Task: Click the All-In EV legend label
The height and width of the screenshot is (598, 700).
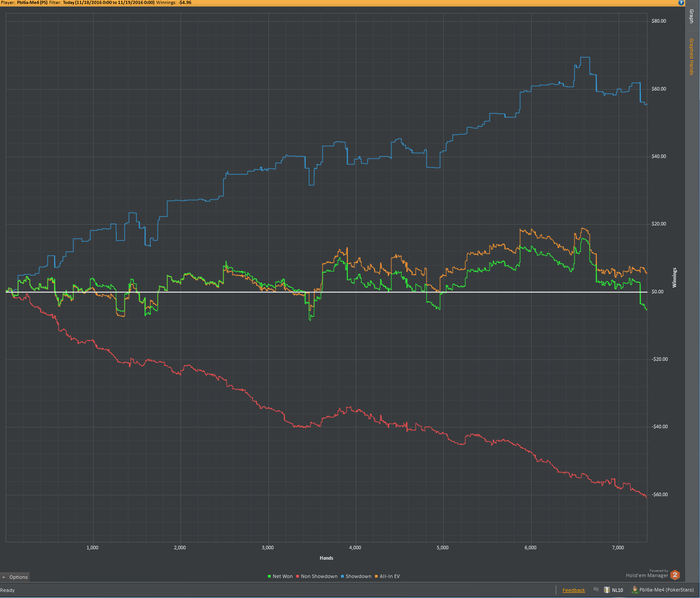Action: 390,576
